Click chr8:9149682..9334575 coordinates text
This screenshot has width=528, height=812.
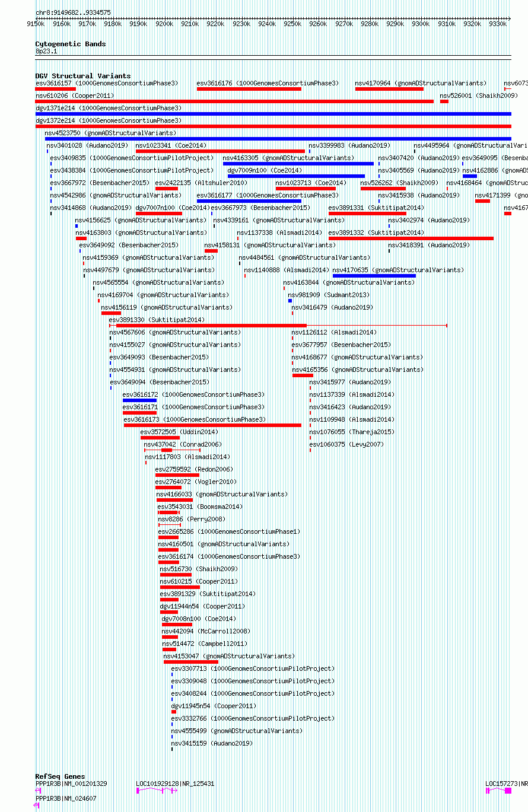[x=72, y=12]
